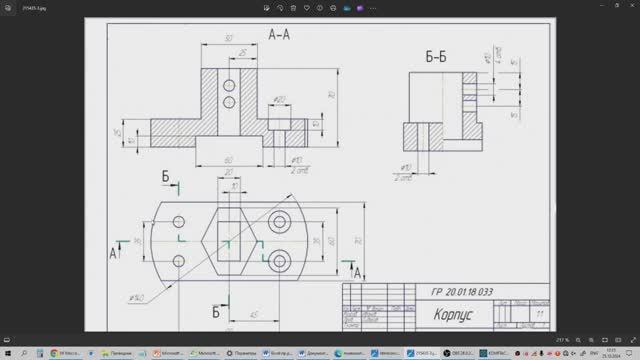Viewport: 640px width, 360px height.
Task: Click the Print icon in toolbar
Action: (333, 8)
